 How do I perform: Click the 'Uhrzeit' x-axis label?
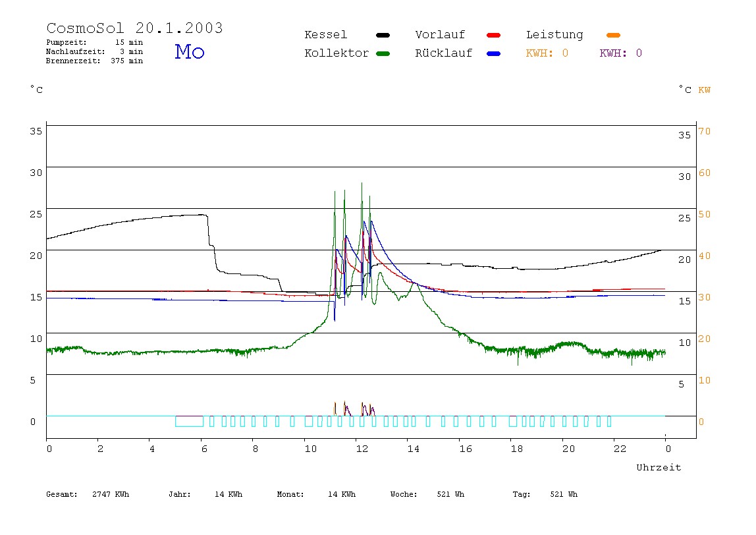pyautogui.click(x=659, y=467)
